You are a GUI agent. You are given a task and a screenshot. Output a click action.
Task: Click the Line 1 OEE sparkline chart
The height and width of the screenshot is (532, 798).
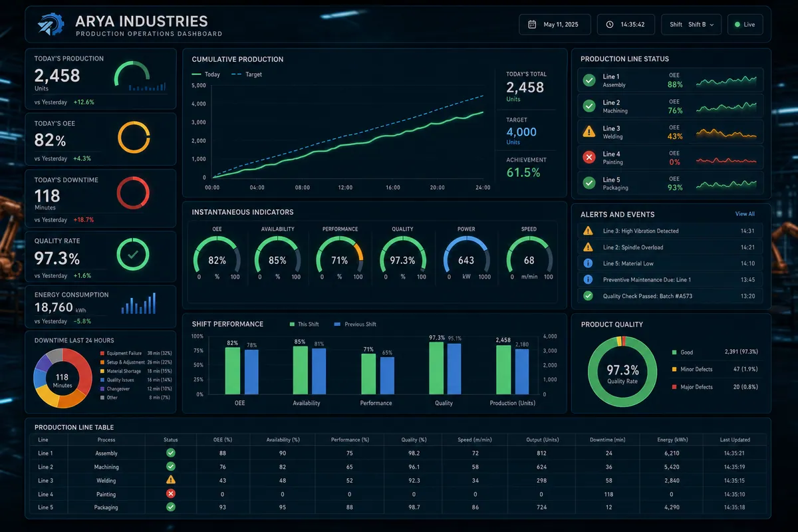click(726, 81)
